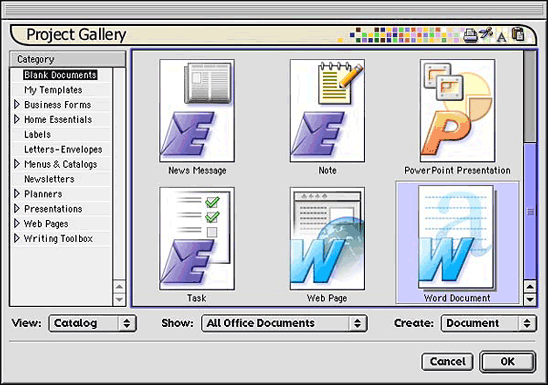Click the scissors tools icon in header
This screenshot has height=385, width=548.
[x=486, y=34]
